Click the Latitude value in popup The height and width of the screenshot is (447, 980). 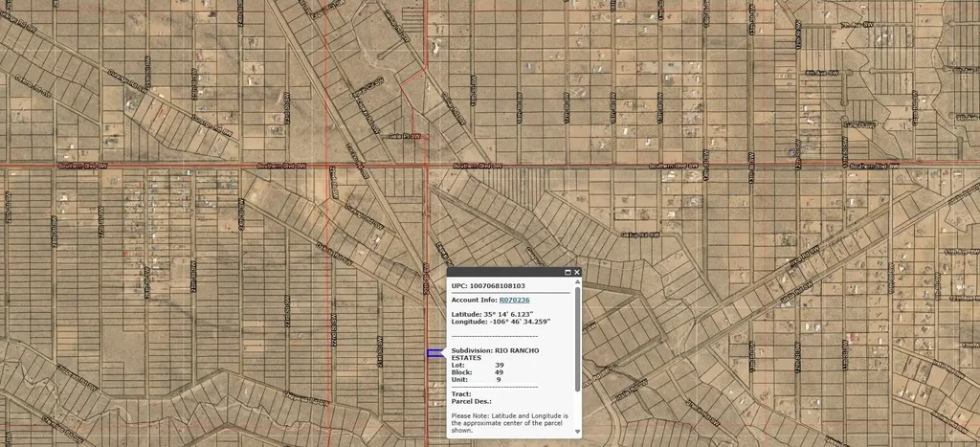pos(518,314)
